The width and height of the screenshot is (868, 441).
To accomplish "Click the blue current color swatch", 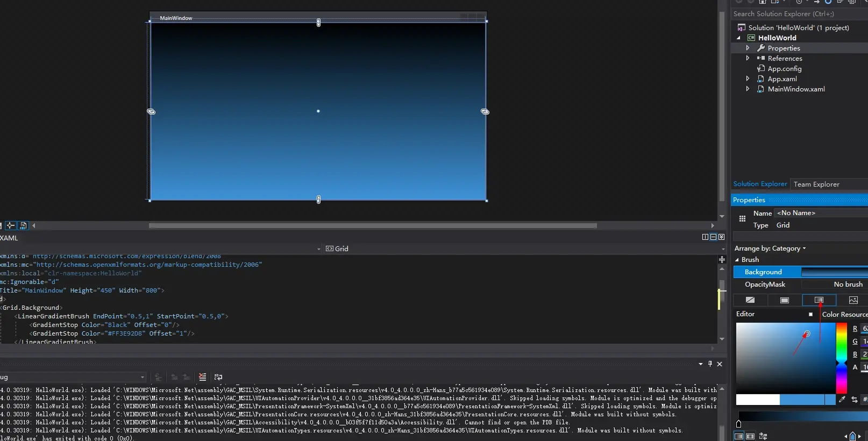I will point(801,400).
